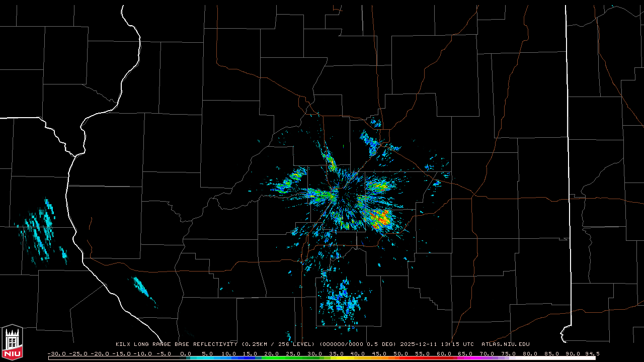Viewport: 644px width, 362px height.
Task: Click the 40.0 scale label
Action: coord(358,353)
